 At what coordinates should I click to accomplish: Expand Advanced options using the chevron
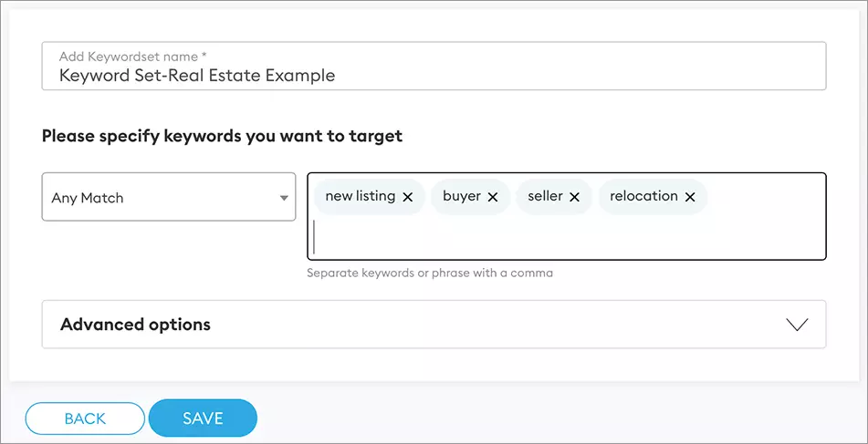click(x=797, y=325)
